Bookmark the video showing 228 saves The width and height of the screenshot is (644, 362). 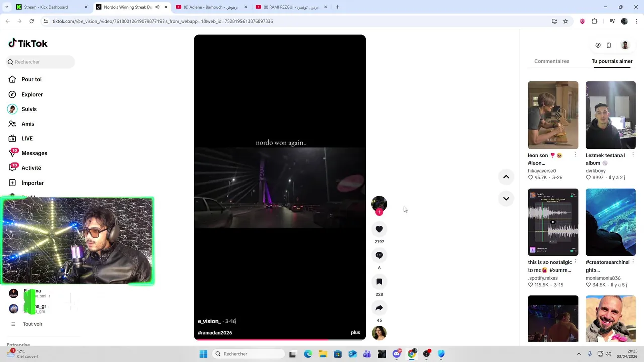point(379,282)
